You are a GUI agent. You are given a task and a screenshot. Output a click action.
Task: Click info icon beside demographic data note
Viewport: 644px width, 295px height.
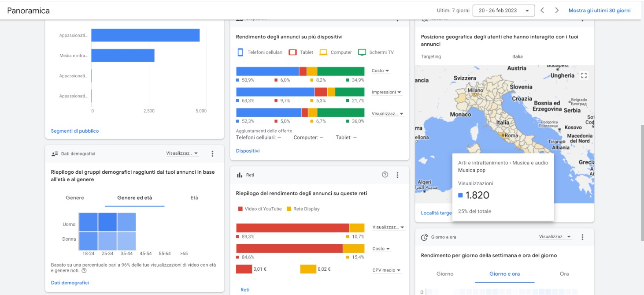pos(84,271)
